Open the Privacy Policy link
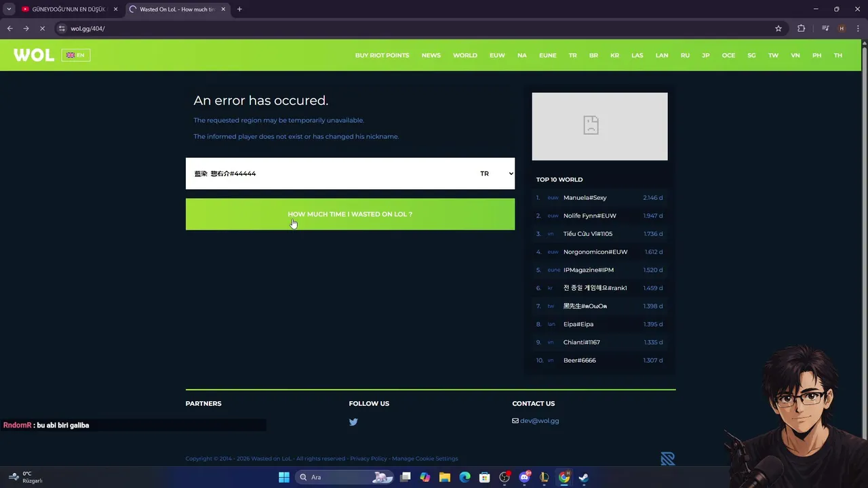 tap(369, 459)
